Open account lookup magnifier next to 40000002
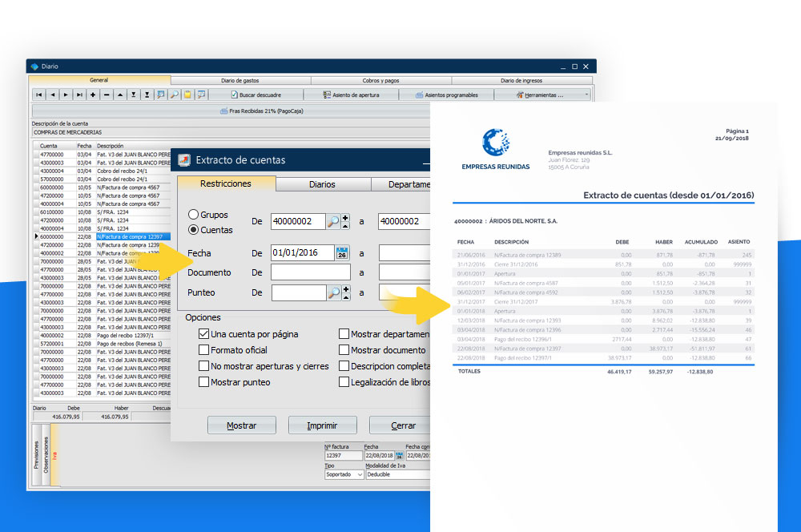 pos(333,222)
